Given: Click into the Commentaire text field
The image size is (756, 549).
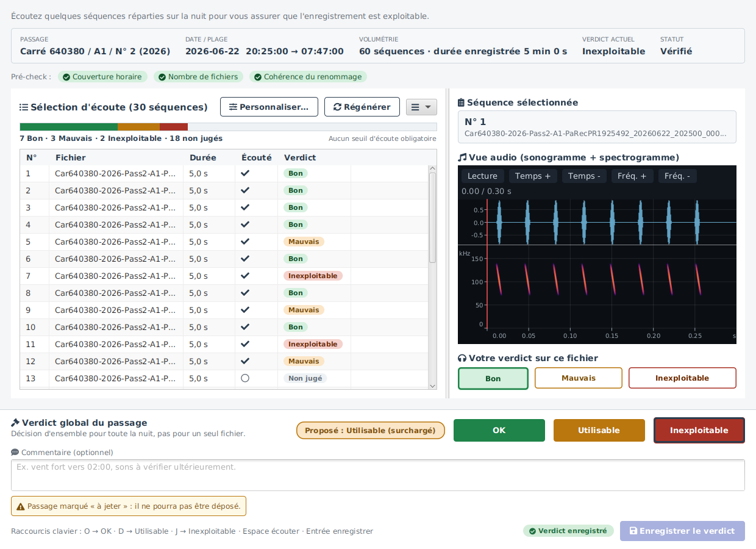Looking at the screenshot, I should [378, 475].
